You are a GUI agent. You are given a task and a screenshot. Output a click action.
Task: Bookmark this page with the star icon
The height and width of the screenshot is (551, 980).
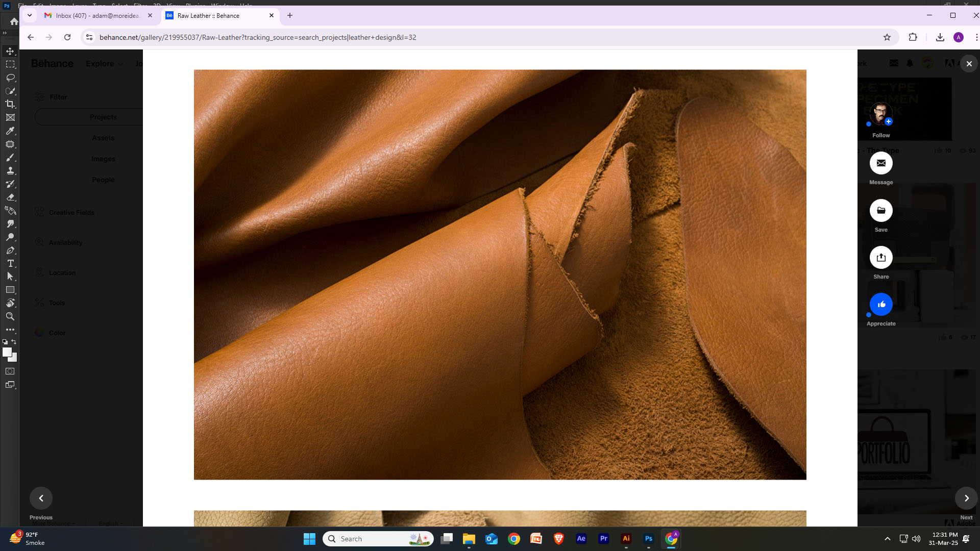(887, 37)
